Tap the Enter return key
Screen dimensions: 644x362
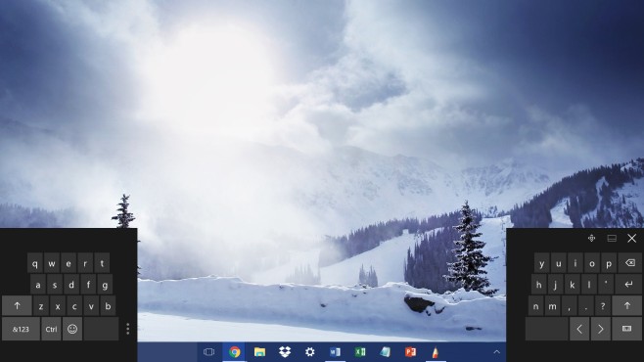[x=628, y=284]
